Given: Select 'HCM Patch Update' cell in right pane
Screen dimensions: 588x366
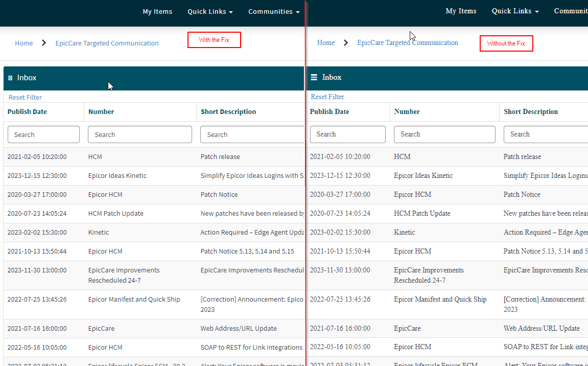Looking at the screenshot, I should 422,213.
